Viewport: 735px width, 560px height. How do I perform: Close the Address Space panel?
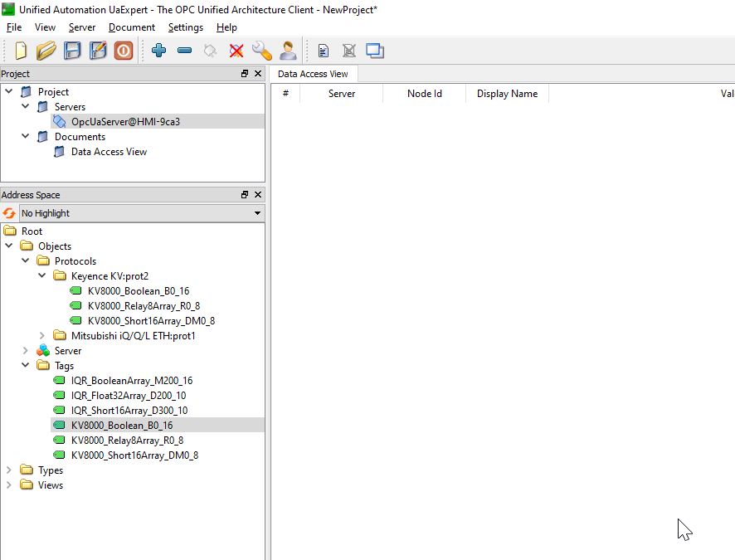point(258,194)
